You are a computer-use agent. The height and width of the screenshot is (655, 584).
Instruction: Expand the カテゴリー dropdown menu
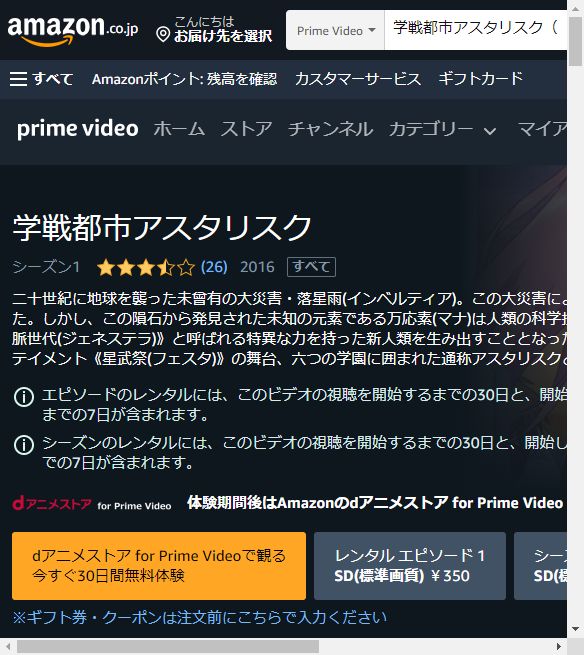click(443, 129)
